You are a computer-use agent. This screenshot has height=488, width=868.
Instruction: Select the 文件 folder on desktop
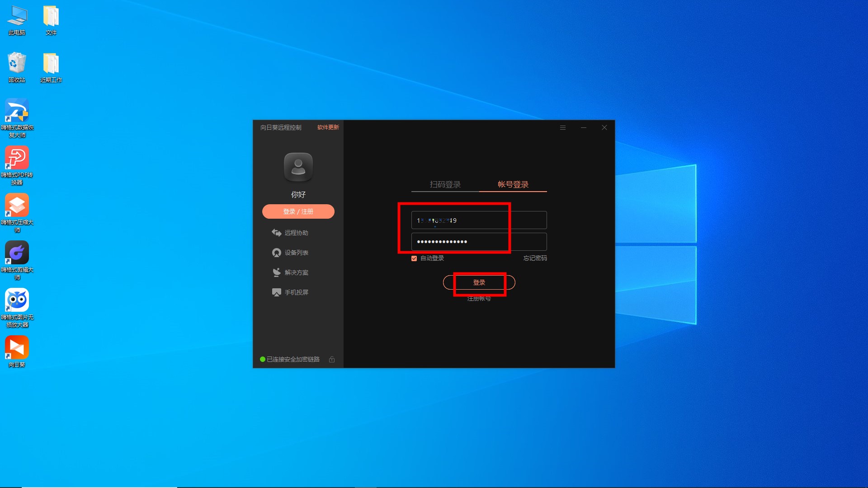pyautogui.click(x=51, y=21)
